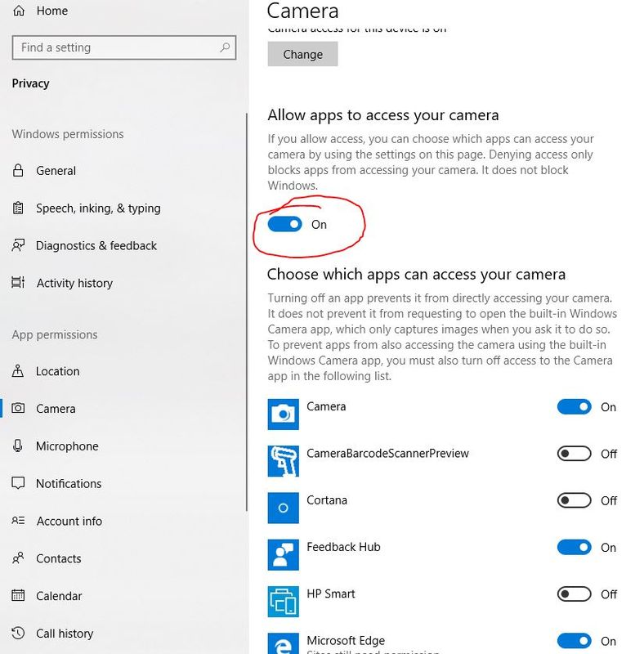644x654 pixels.
Task: Click the Find a setting search box
Action: (124, 47)
